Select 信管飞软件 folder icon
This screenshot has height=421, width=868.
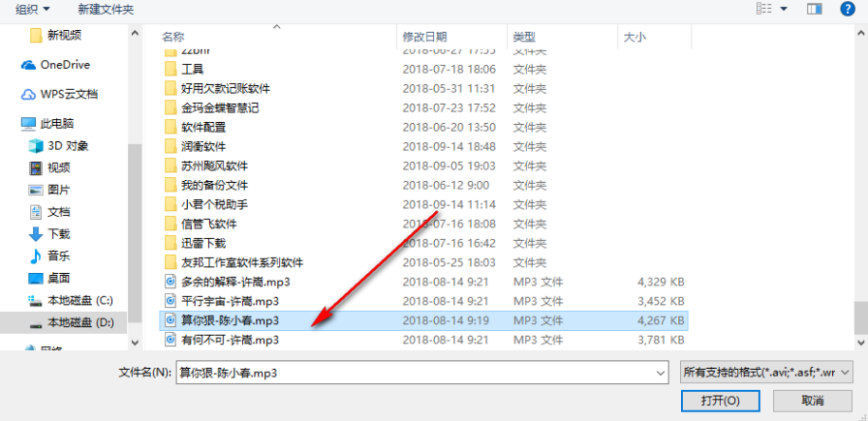[170, 225]
